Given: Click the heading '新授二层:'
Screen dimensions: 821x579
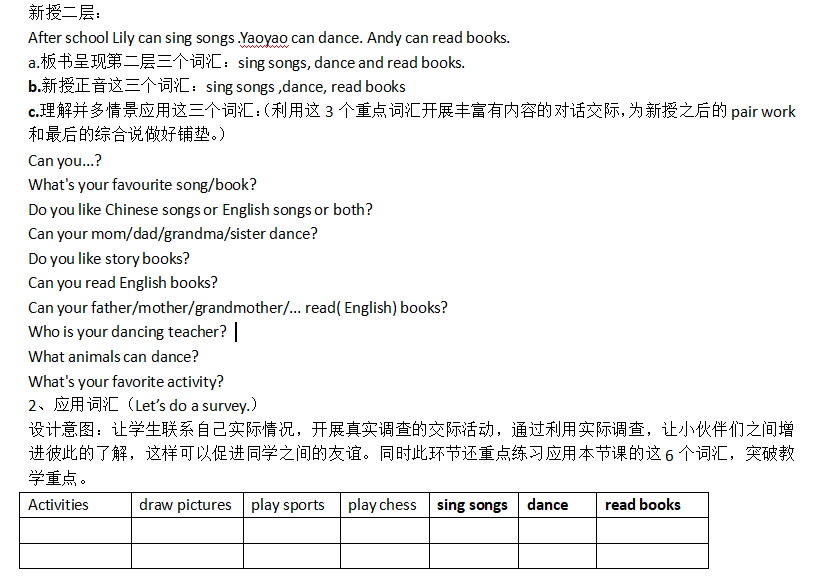Looking at the screenshot, I should [65, 12].
